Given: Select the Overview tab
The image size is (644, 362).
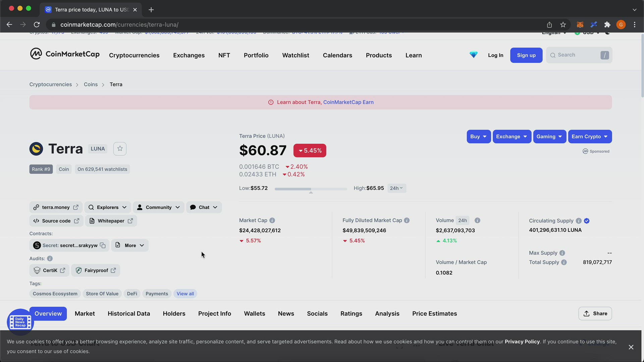Looking at the screenshot, I should click(48, 314).
